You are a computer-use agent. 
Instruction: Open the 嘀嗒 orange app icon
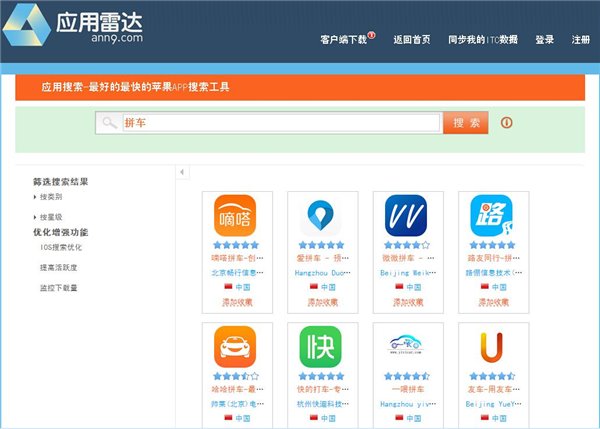[235, 215]
